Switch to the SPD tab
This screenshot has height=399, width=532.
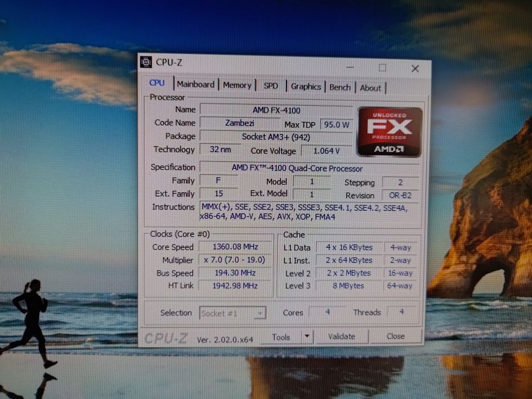(271, 86)
